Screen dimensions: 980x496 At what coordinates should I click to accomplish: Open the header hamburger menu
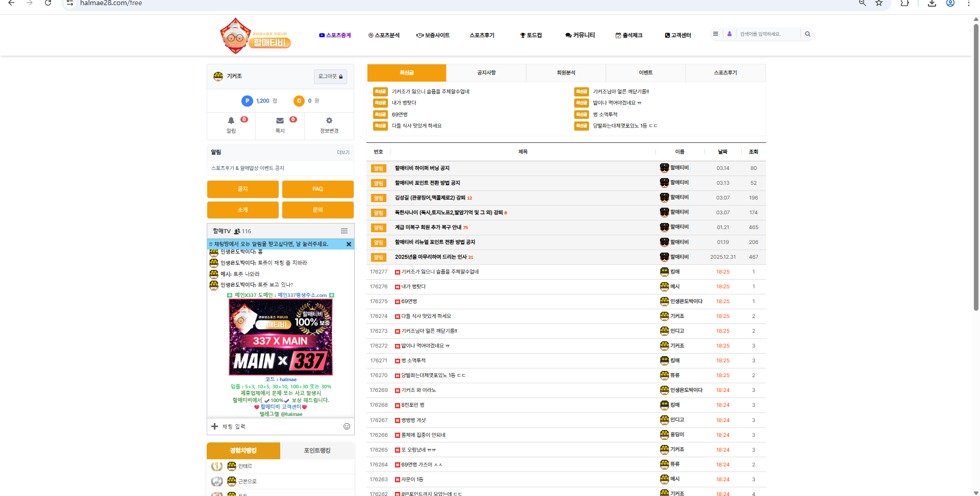pos(716,34)
